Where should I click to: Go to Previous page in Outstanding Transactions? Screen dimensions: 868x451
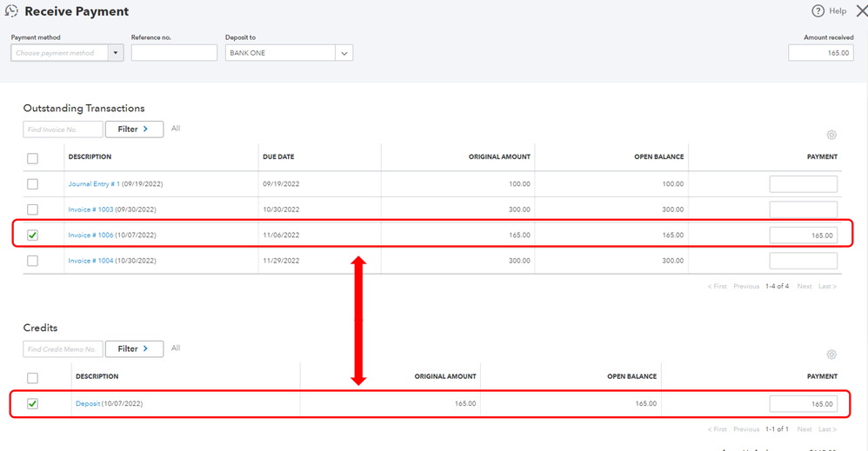746,286
